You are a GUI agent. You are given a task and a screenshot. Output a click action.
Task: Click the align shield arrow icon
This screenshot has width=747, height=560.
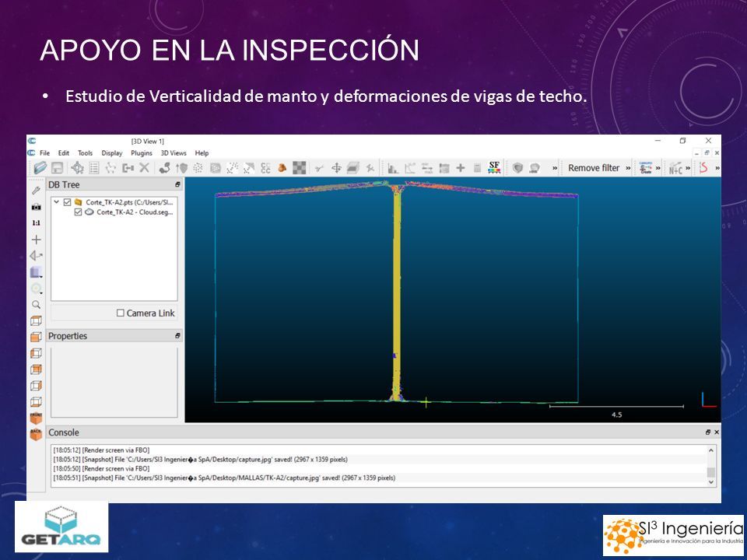tap(181, 168)
